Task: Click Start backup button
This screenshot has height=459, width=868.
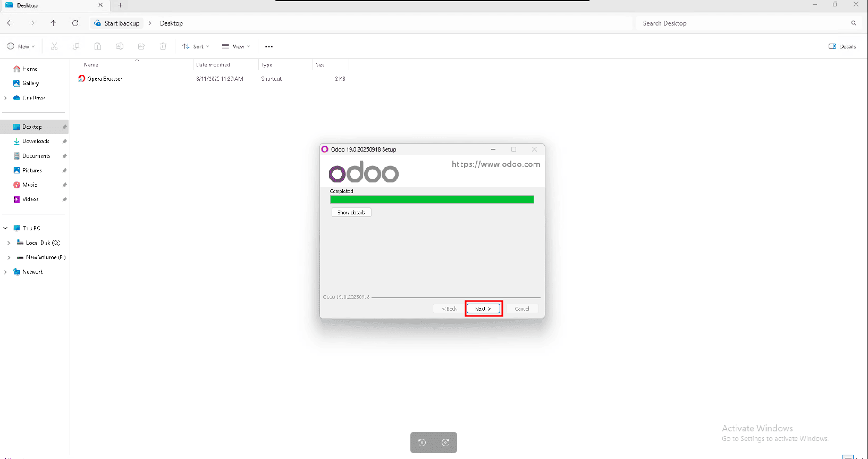Action: 117,23
